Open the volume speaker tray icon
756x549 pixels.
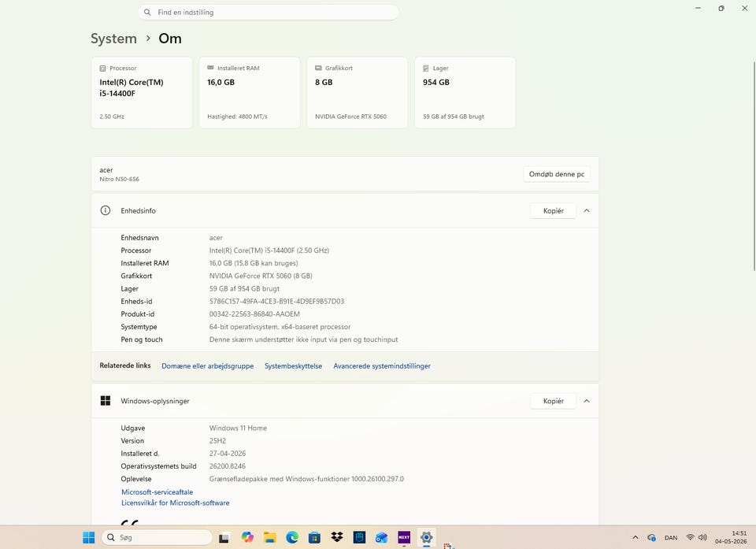click(x=702, y=537)
